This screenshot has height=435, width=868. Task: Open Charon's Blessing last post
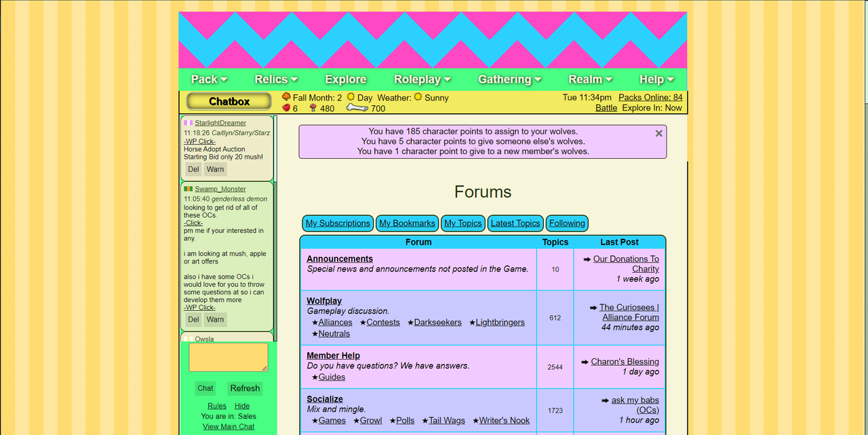[625, 362]
